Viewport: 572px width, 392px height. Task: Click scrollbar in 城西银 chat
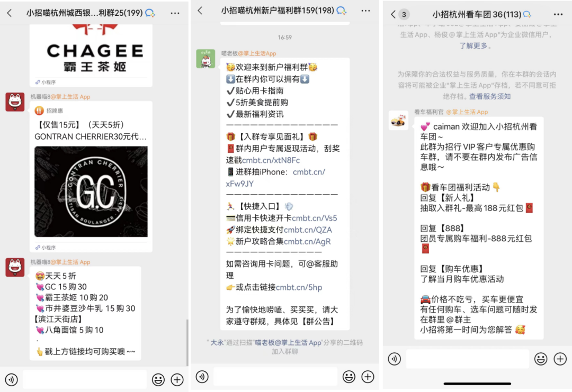(x=187, y=342)
